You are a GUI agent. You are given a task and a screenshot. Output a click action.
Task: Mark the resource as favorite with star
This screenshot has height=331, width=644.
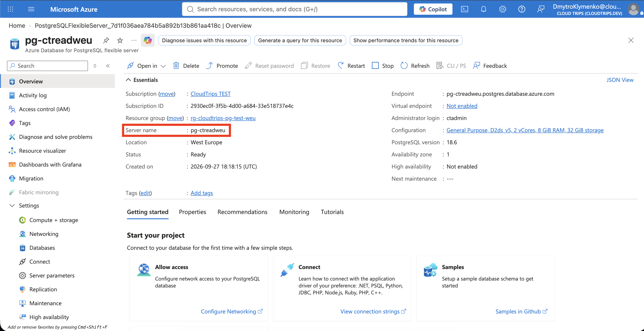120,40
